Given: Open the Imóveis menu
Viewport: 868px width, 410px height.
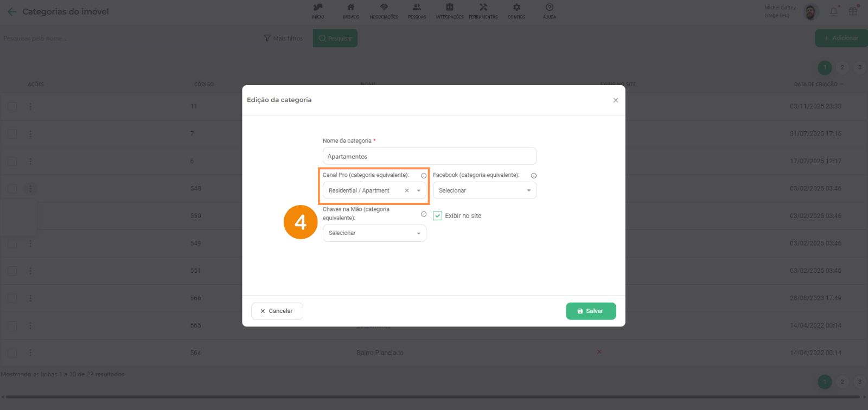Looking at the screenshot, I should pos(350,11).
